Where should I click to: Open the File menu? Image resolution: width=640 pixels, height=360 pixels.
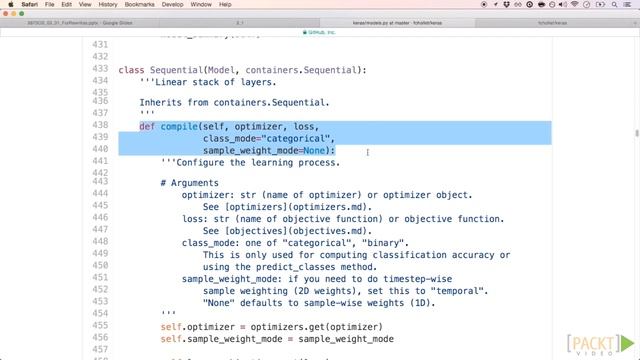[x=49, y=4]
